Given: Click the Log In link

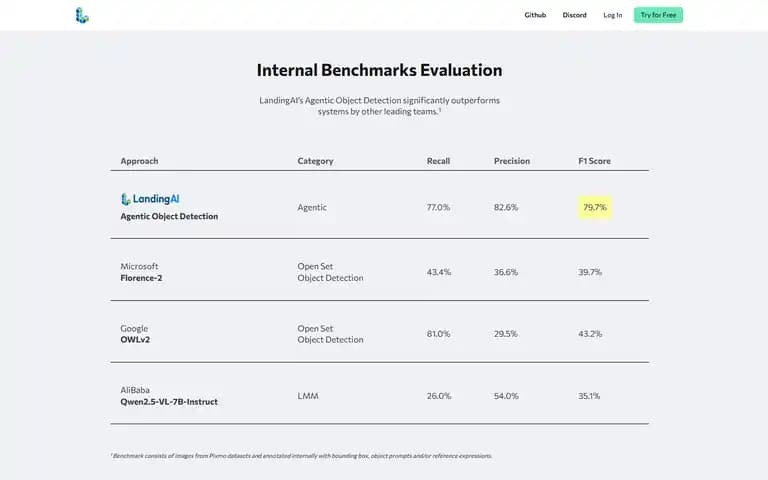Looking at the screenshot, I should point(612,15).
